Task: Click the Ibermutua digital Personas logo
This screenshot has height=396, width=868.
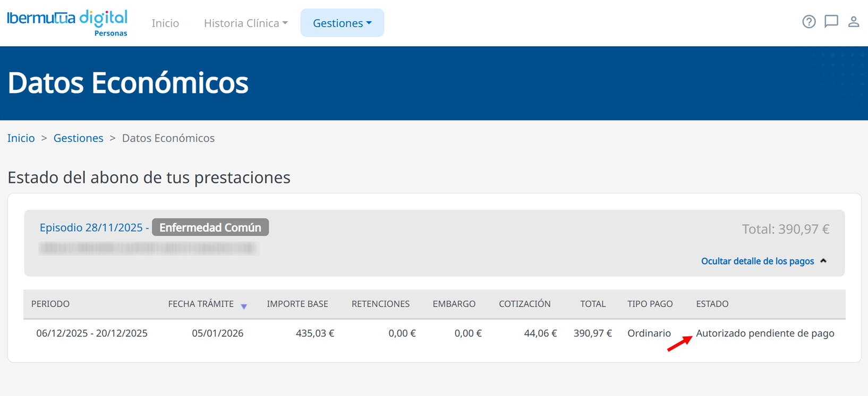Action: [67, 23]
